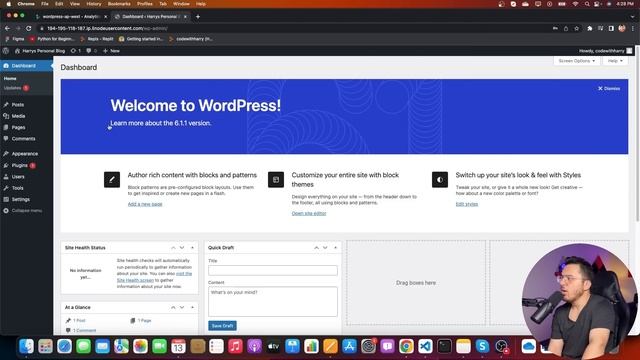Open Figma bookmark
This screenshot has height=360, width=640.
pos(15,39)
